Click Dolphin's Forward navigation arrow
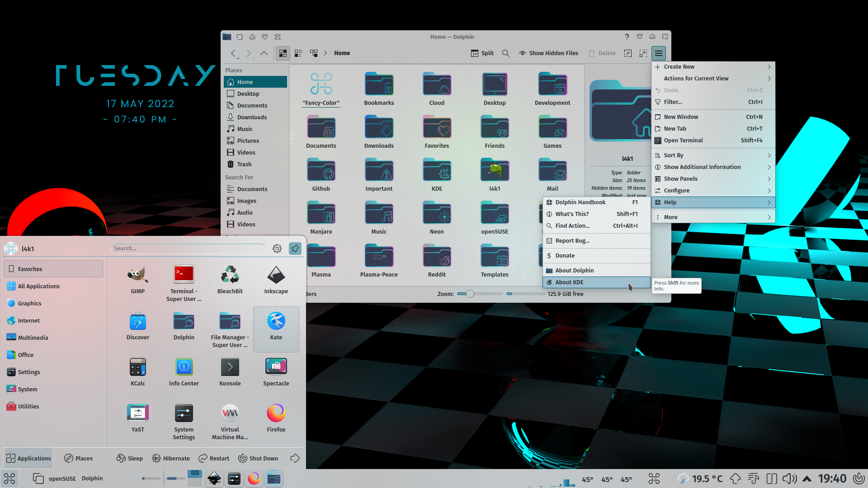Image resolution: width=868 pixels, height=488 pixels. (249, 53)
